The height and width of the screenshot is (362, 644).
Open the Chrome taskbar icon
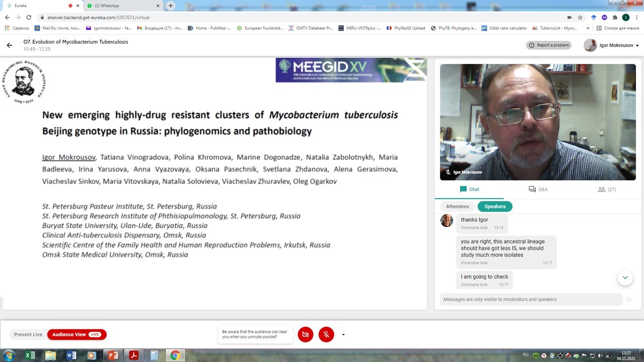[175, 355]
